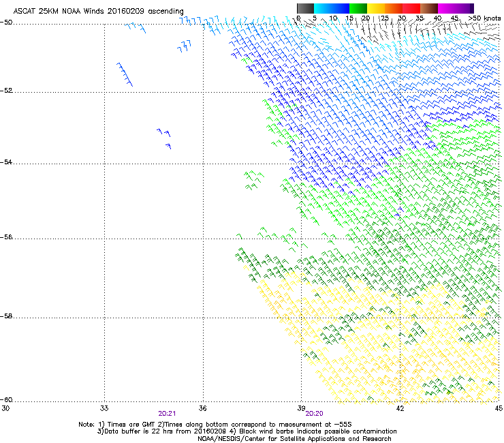Click the purple '20:21' time stamp
The width and height of the screenshot is (504, 443).
[167, 414]
